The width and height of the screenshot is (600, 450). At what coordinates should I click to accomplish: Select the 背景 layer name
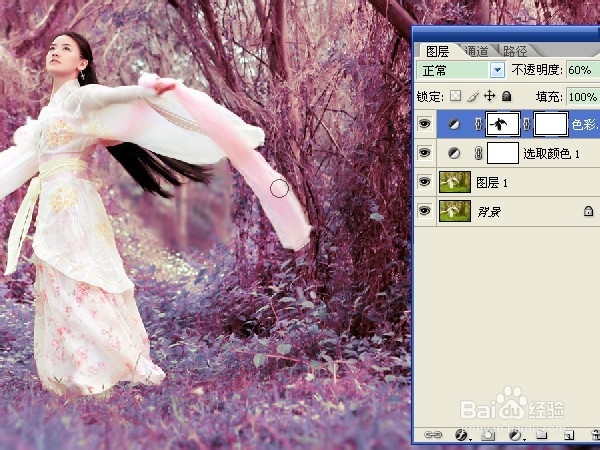click(489, 212)
